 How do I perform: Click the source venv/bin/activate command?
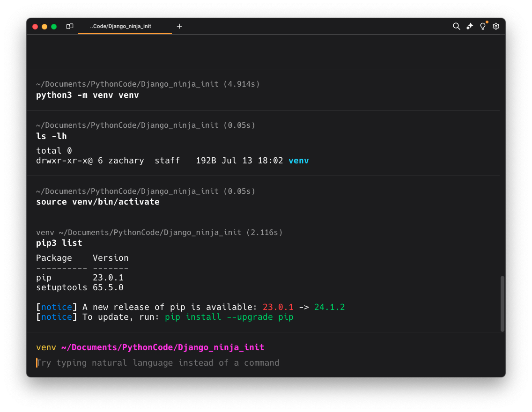(x=98, y=202)
